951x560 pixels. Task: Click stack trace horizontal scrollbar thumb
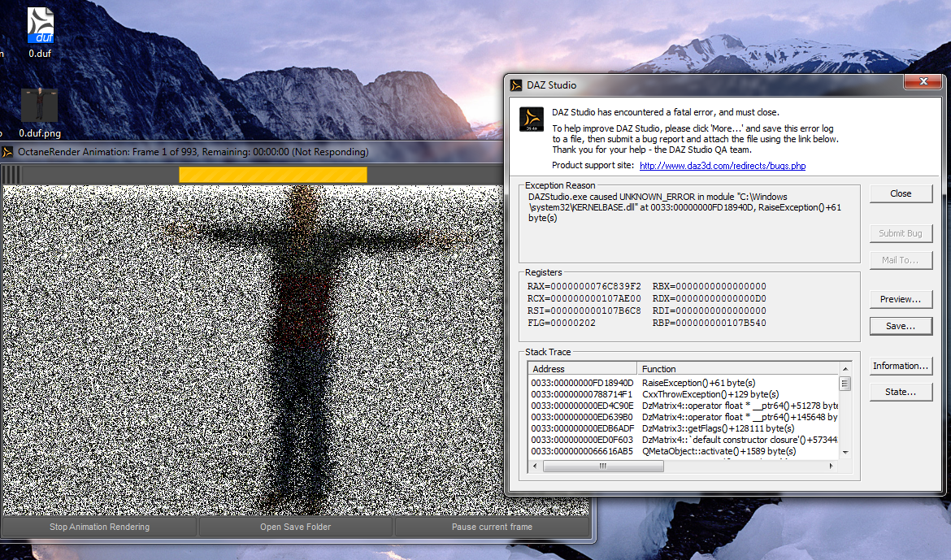click(x=603, y=466)
